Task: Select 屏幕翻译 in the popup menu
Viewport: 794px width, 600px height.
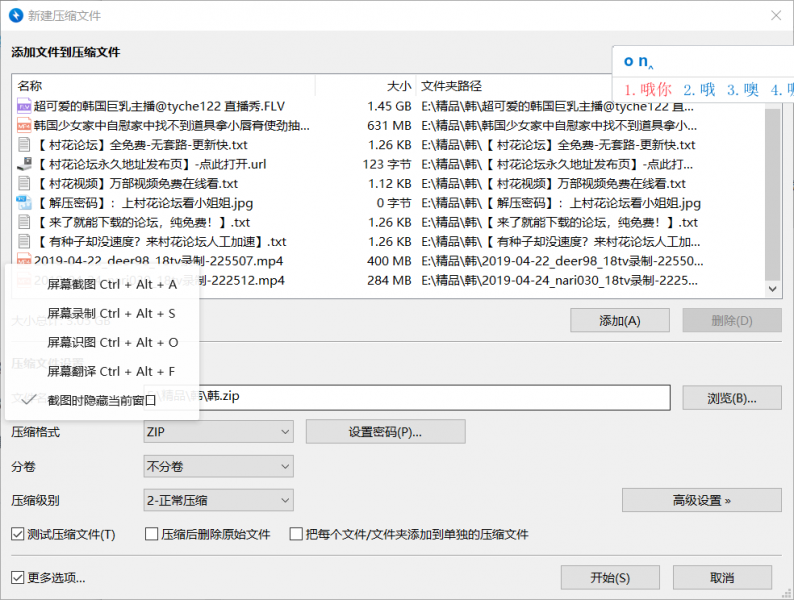Action: point(111,372)
